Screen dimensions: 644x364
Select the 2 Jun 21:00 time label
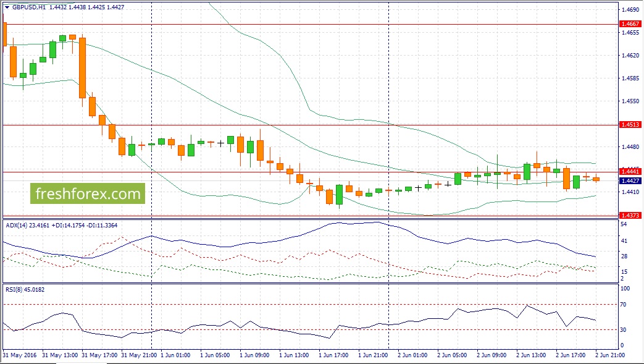(x=610, y=355)
